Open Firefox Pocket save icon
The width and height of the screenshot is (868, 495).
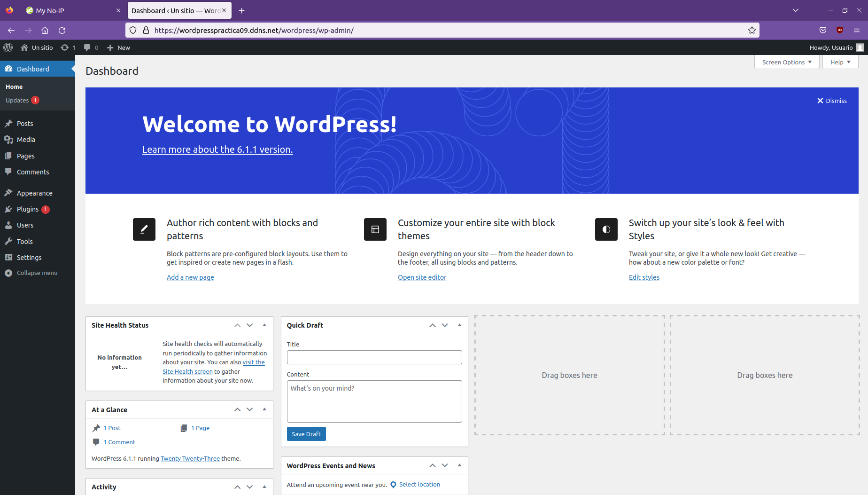tap(823, 30)
